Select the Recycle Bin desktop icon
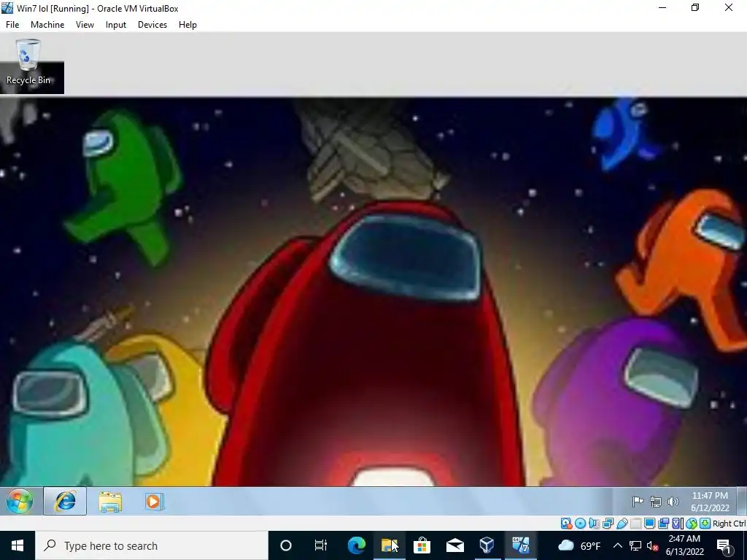This screenshot has width=747, height=560. pyautogui.click(x=28, y=63)
